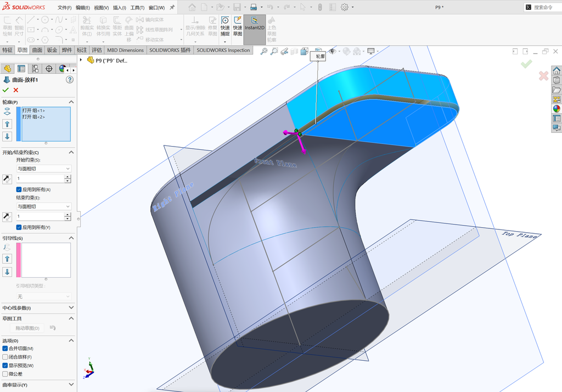Select 打开 组<2> in profiles list

tap(33, 117)
